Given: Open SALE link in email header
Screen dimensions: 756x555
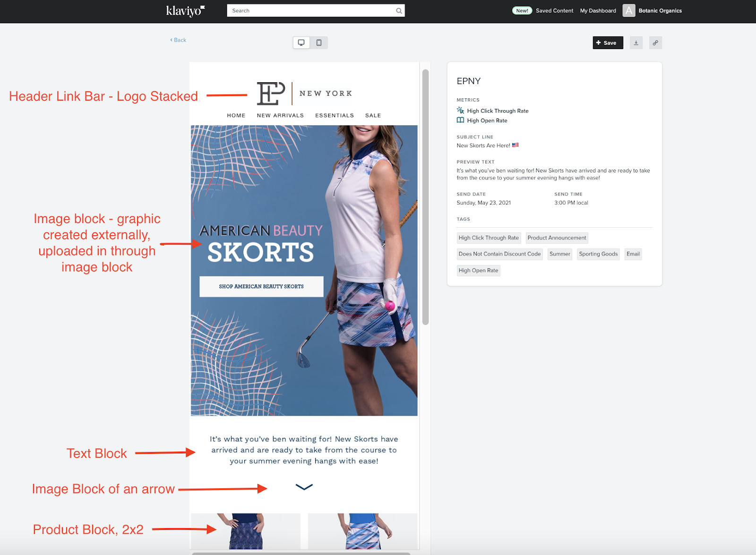Looking at the screenshot, I should (373, 115).
